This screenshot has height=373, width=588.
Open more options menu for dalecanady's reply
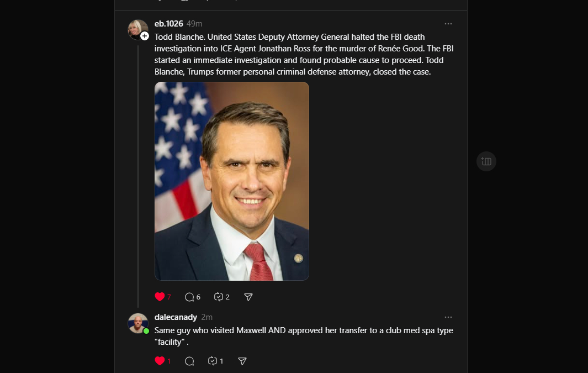coord(448,317)
